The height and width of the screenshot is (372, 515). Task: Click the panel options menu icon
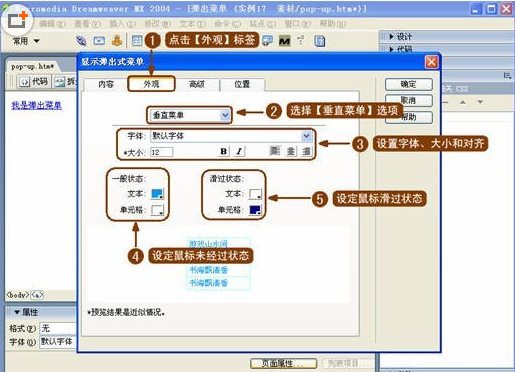point(507,76)
